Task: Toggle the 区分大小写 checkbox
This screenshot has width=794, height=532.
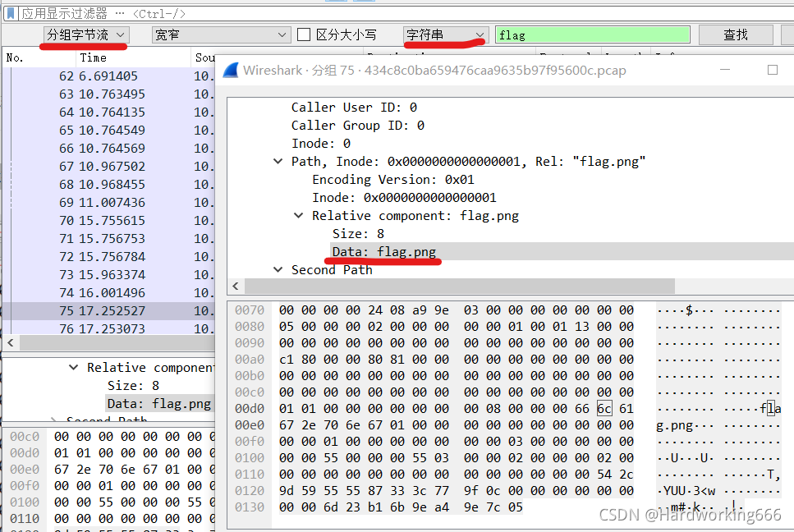Action: point(304,35)
